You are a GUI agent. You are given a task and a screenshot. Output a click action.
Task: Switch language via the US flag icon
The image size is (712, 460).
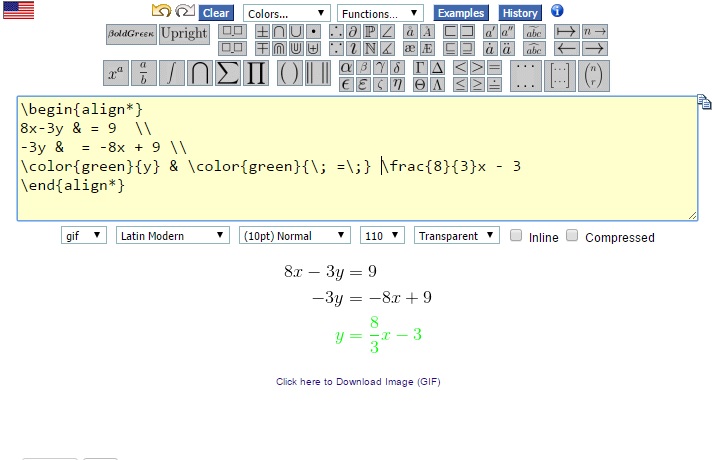pyautogui.click(x=19, y=10)
